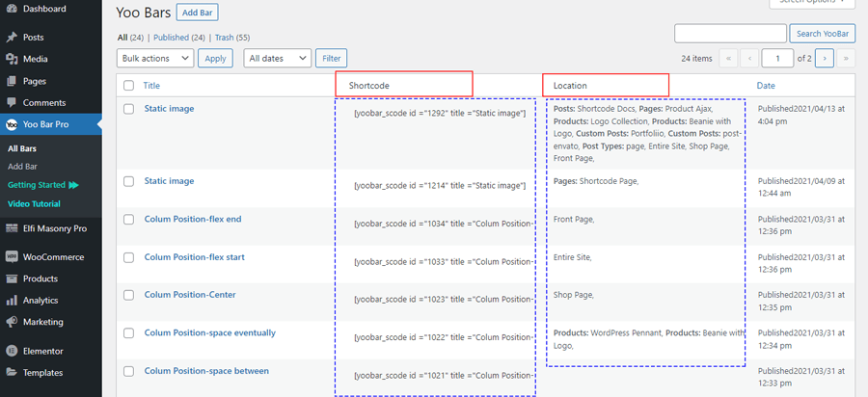Viewport: 868px width, 397px height.
Task: Open the Colum Position-flex end bar
Action: [193, 219]
